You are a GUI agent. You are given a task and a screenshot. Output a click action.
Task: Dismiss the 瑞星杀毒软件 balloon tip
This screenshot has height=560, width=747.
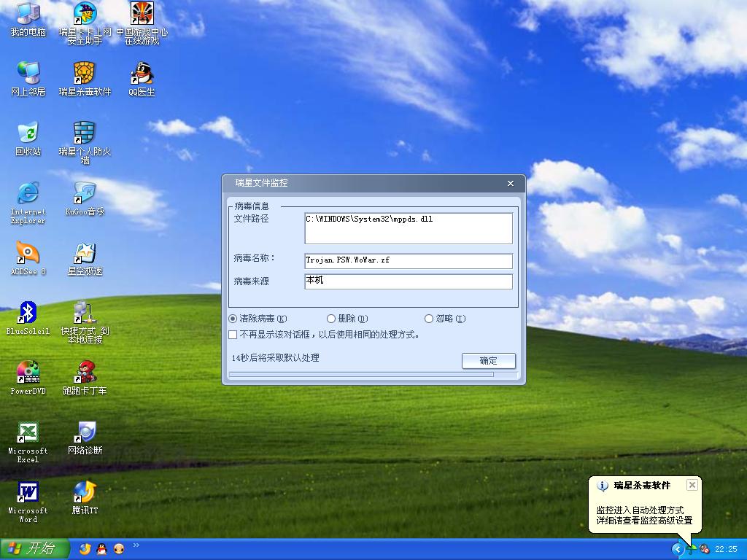[692, 485]
